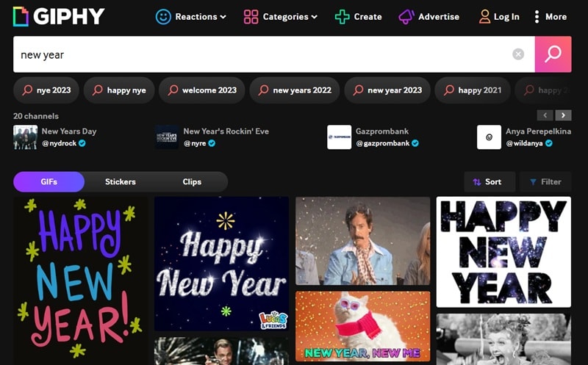This screenshot has width=588, height=365.
Task: Open the sparkly Lucas & Friends New Year GIF
Action: coord(222,264)
